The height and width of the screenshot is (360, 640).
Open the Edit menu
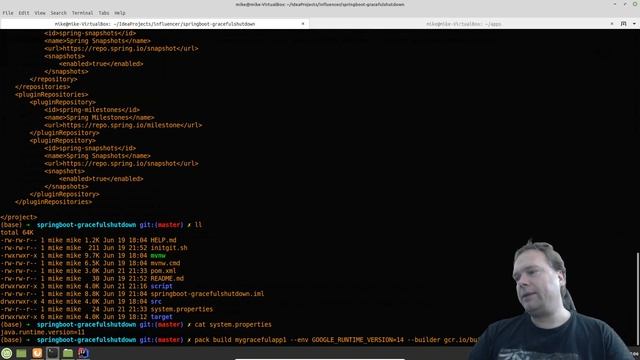tap(24, 13)
